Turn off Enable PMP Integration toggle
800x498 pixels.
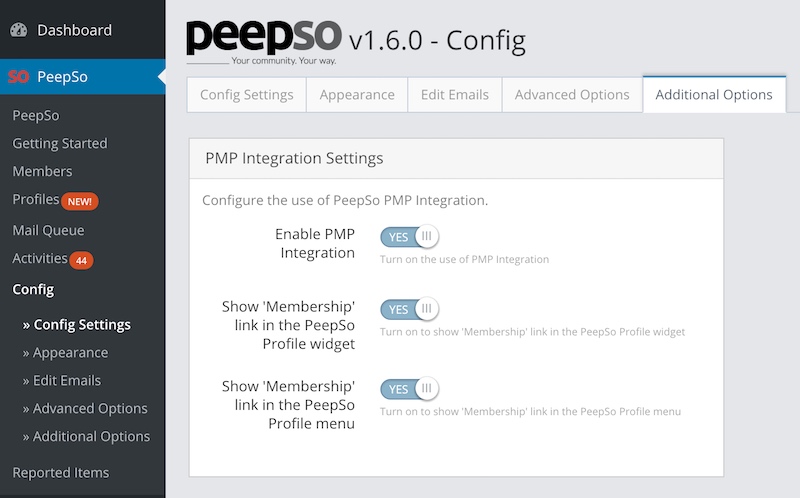(409, 237)
